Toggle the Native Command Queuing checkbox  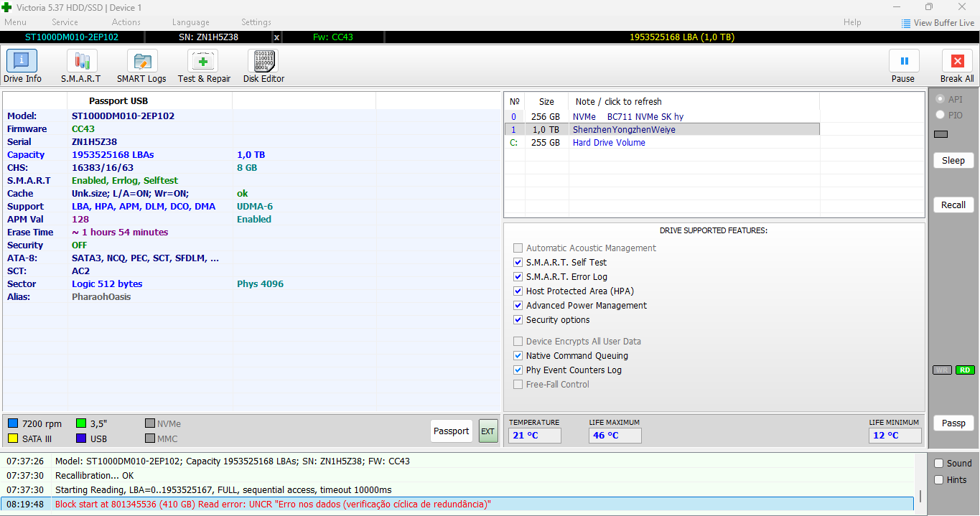point(518,356)
